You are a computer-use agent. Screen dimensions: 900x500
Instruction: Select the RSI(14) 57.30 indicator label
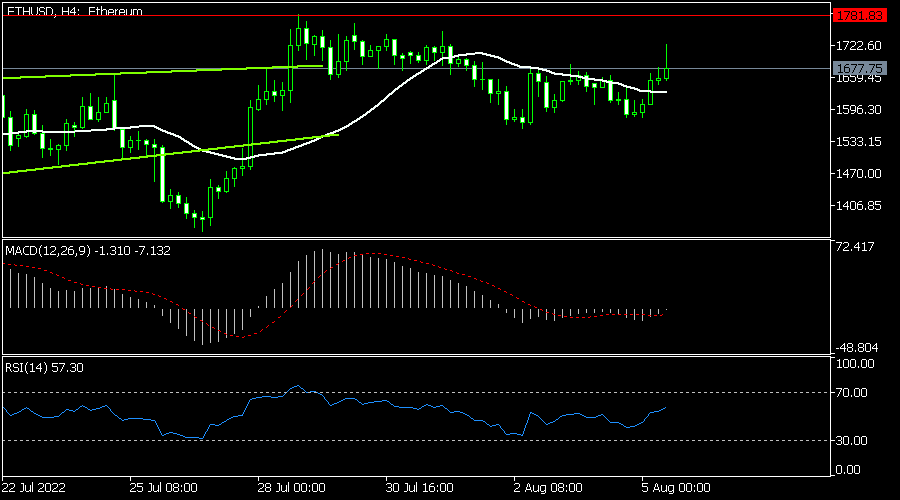(44, 367)
